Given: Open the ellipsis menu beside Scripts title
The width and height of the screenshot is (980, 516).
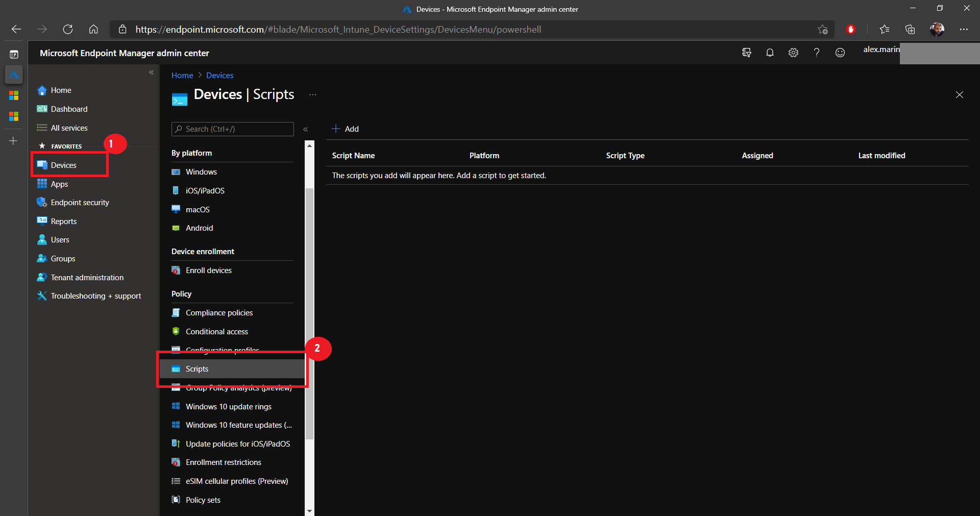Looking at the screenshot, I should pos(313,95).
